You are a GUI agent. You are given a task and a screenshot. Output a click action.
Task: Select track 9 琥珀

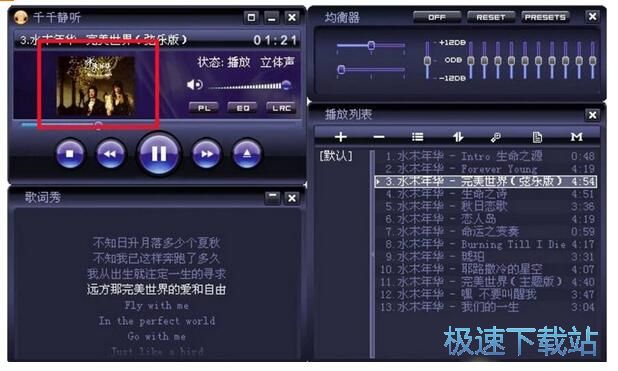(x=485, y=257)
